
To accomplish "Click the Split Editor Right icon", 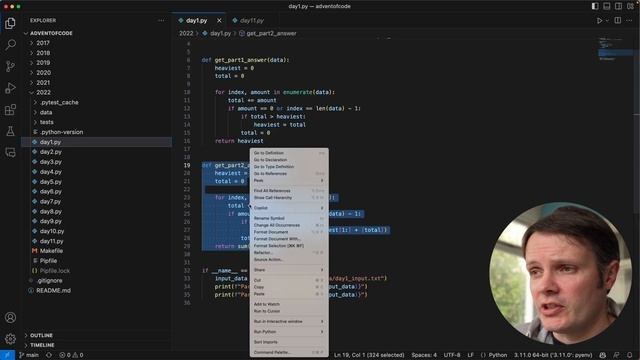I will [618, 20].
